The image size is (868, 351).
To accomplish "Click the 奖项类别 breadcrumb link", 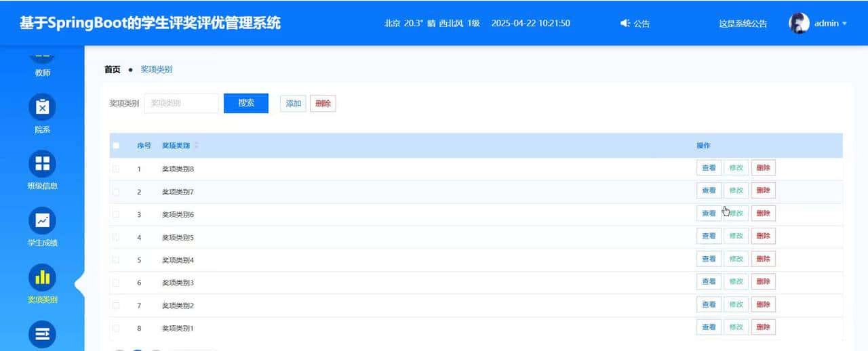I will (156, 69).
